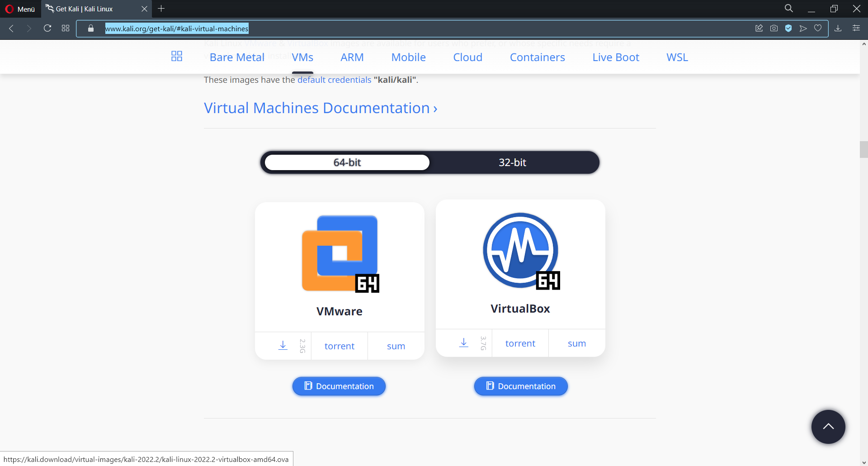
Task: Click the edit icon in the address bar
Action: [x=759, y=29]
